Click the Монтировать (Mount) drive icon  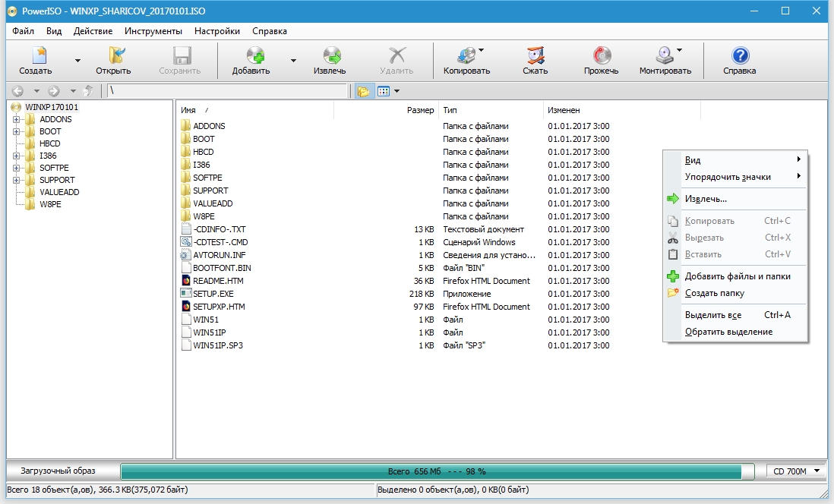click(665, 57)
